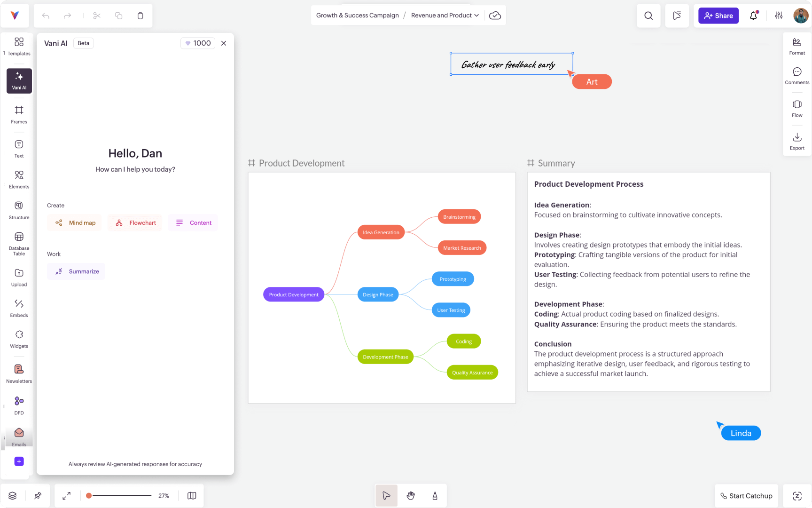Switch to the select arrow tool
The image size is (812, 508).
386,495
